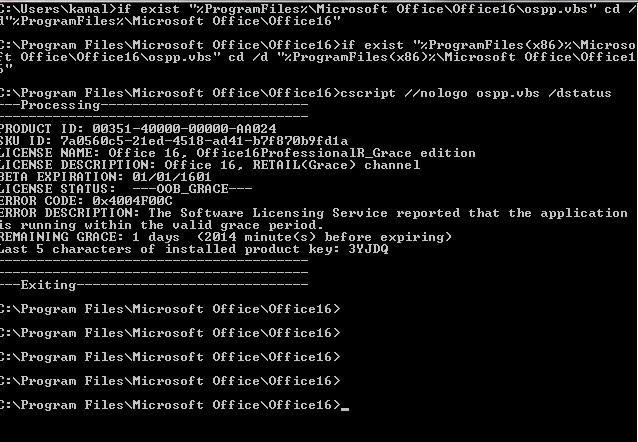Click the LICENSE NAME Office16ProfessionalR_Grace text
This screenshot has height=442, width=638.
(x=304, y=153)
